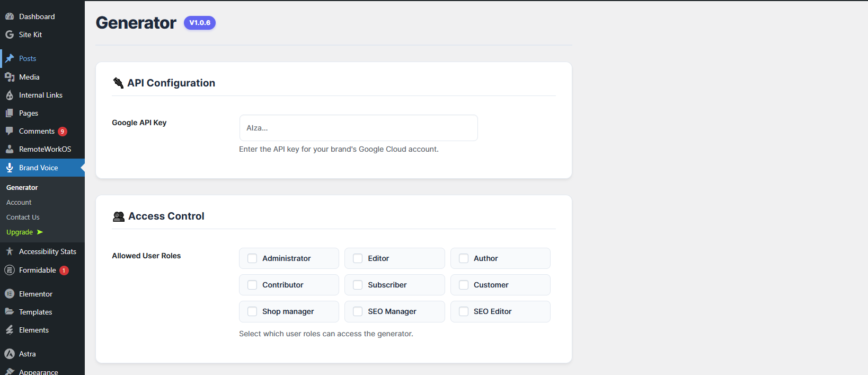
Task: Open the Account submenu item
Action: coord(19,203)
